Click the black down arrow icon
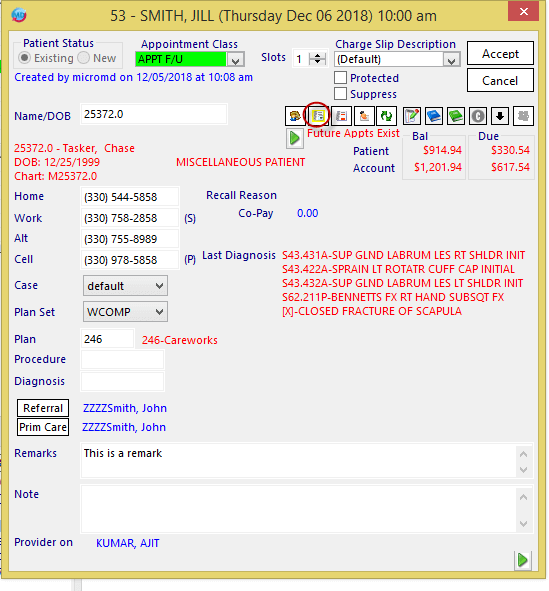This screenshot has width=549, height=591. click(x=500, y=116)
